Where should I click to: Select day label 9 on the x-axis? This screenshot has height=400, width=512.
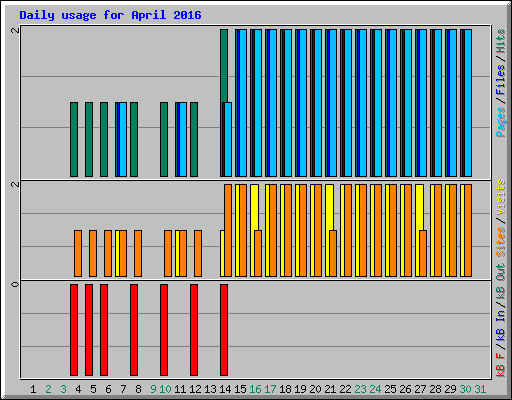[x=153, y=389]
